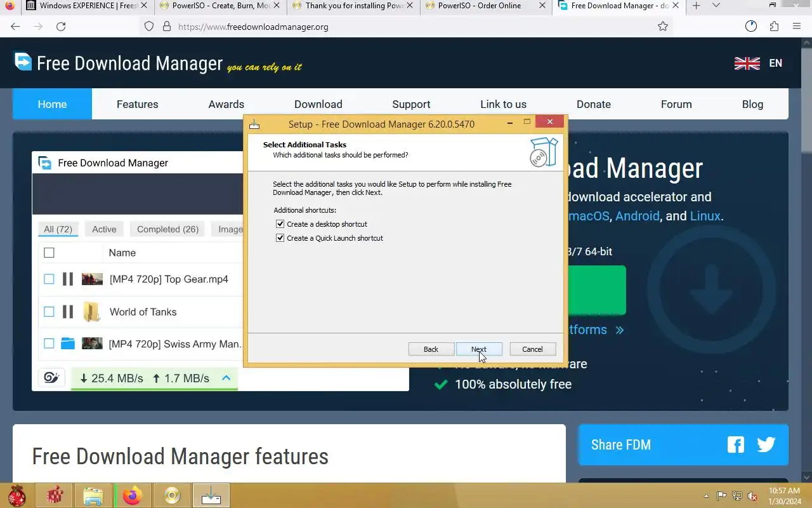Click the muted volume tray icon
The image size is (812, 508).
[x=752, y=496]
